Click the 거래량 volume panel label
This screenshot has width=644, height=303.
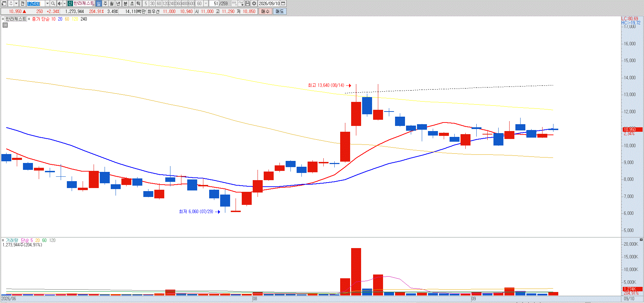coord(12,240)
